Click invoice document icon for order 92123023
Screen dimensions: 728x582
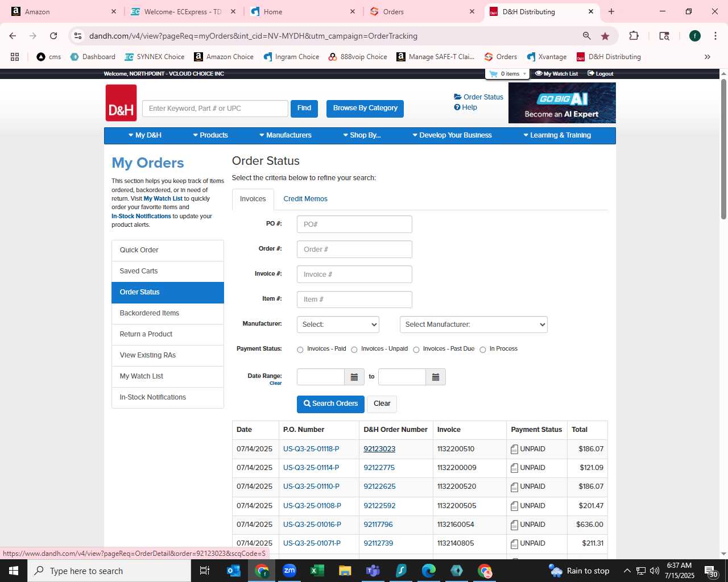coord(514,450)
